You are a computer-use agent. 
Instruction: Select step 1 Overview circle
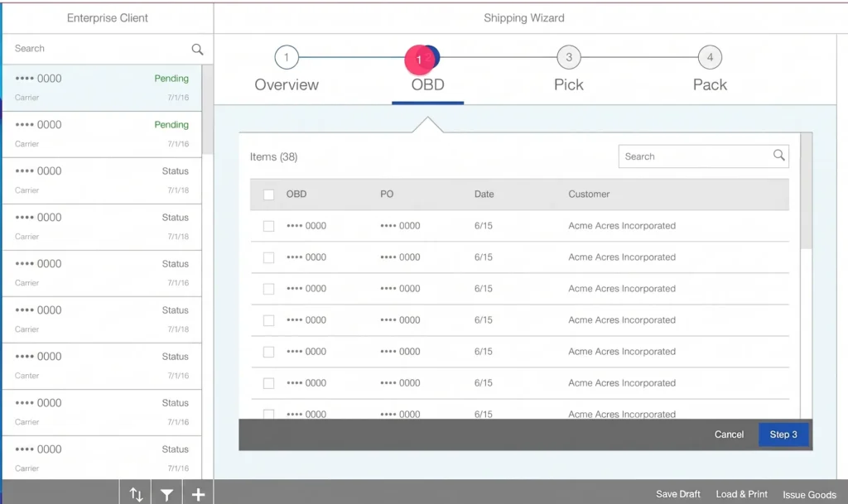287,57
